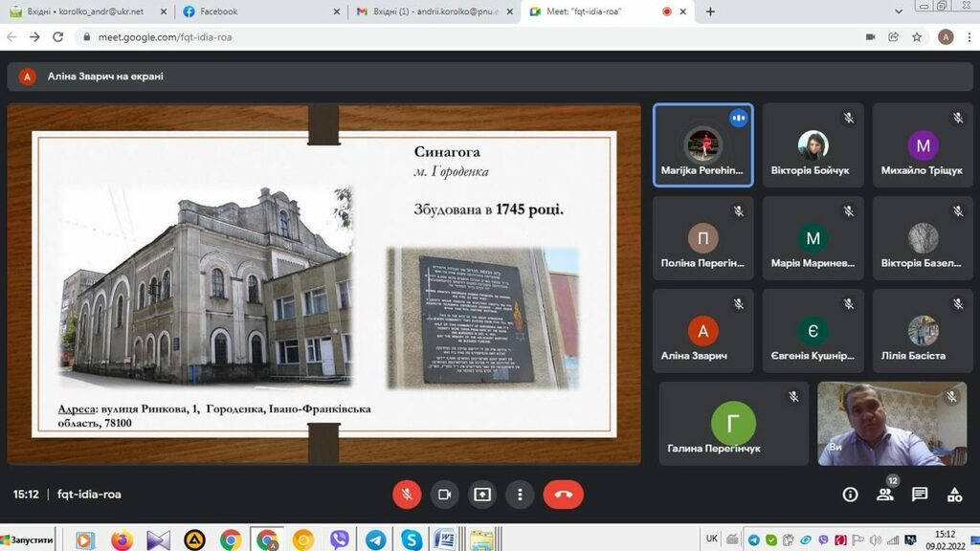Viewport: 980px width, 551px height.
Task: Click the Запустити start button
Action: point(28,540)
